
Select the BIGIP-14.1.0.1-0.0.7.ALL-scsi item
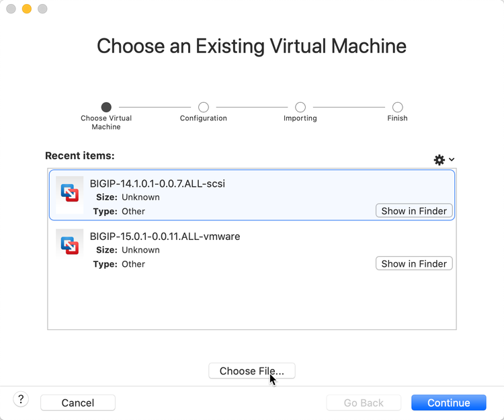(x=157, y=183)
